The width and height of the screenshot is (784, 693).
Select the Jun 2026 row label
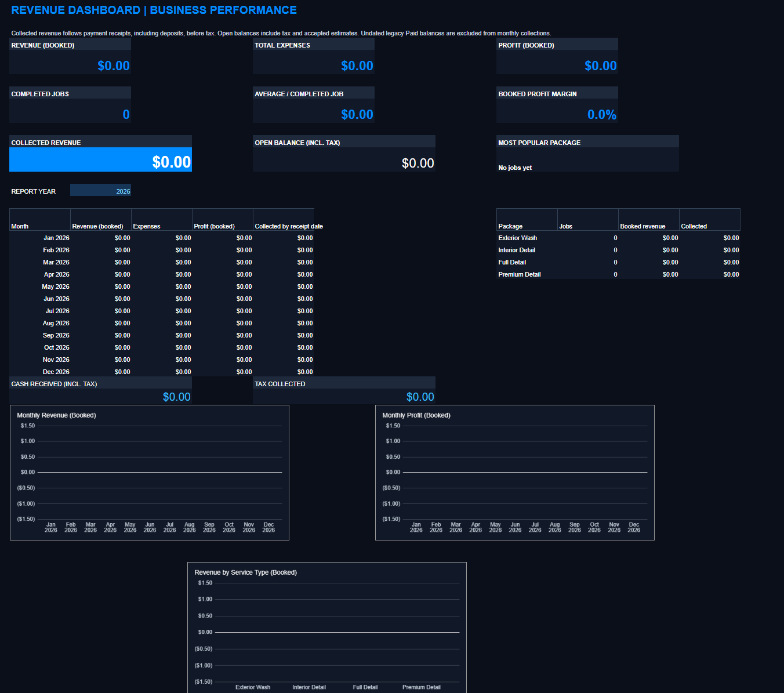pos(57,299)
